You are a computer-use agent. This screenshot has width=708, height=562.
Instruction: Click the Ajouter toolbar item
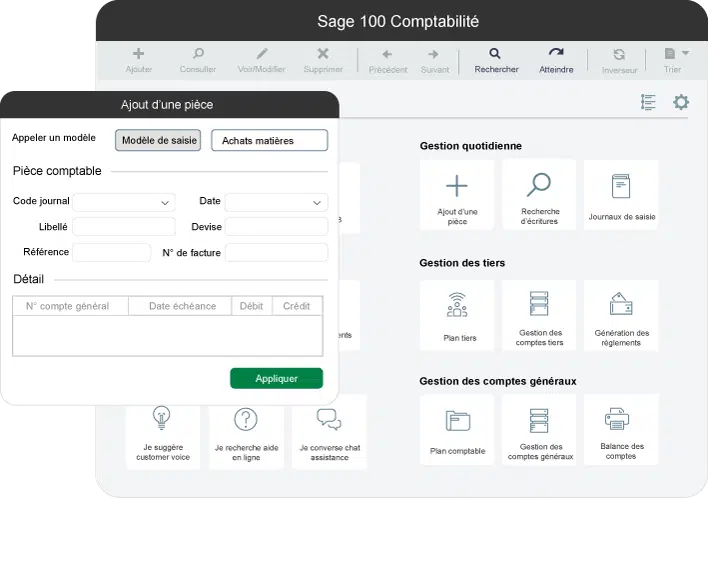138,59
